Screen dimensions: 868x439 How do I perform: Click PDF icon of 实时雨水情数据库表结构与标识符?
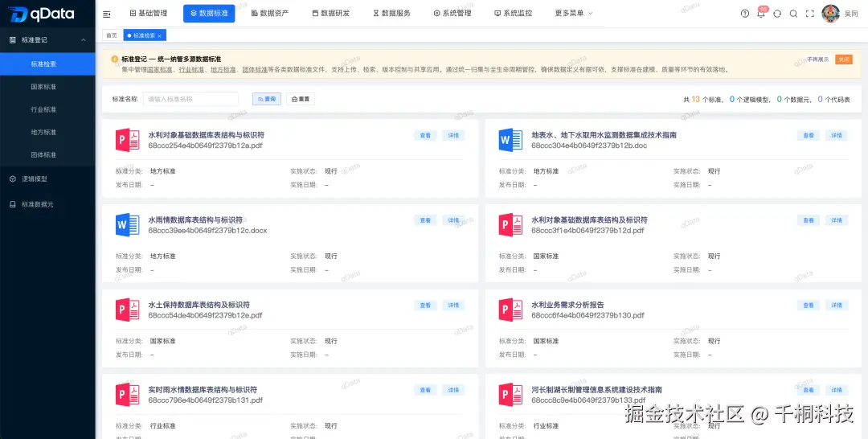127,394
